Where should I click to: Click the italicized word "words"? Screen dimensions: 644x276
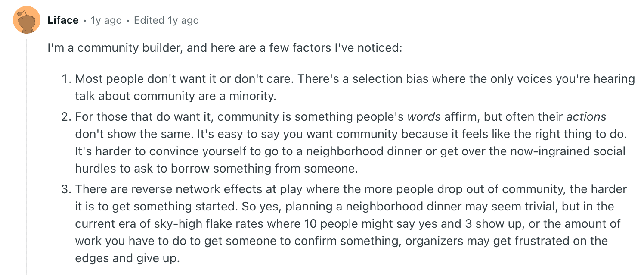(x=424, y=117)
